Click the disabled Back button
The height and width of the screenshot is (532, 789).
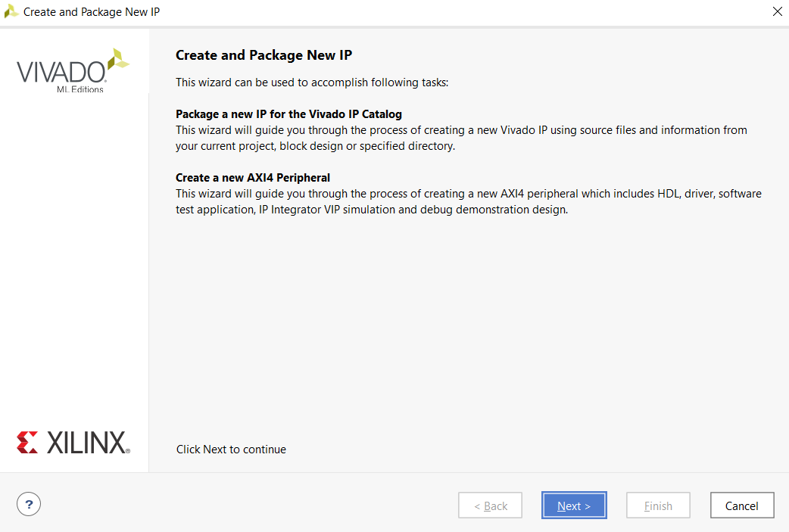(490, 505)
